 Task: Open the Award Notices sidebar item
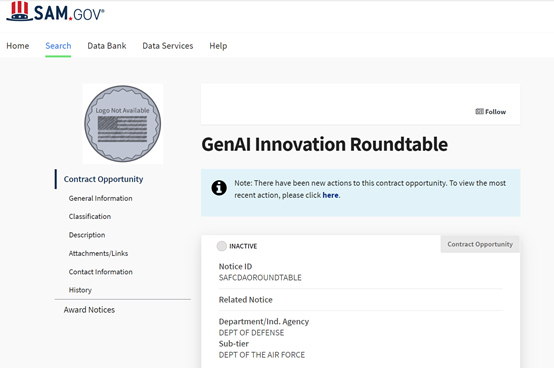89,310
